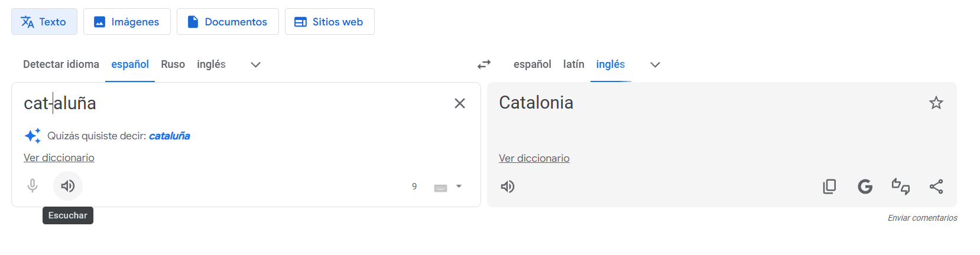Clear the source text with X
980x255 pixels.
(x=459, y=103)
